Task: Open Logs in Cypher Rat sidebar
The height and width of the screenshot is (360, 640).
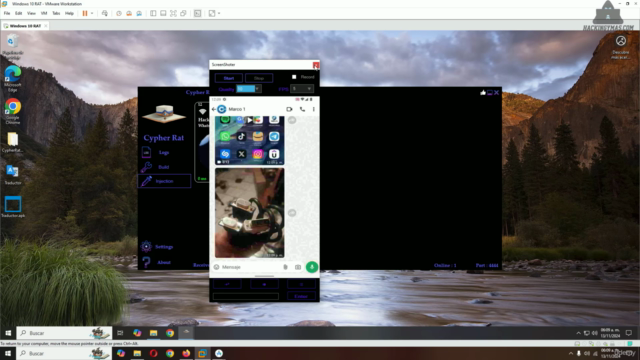Action: pos(164,153)
